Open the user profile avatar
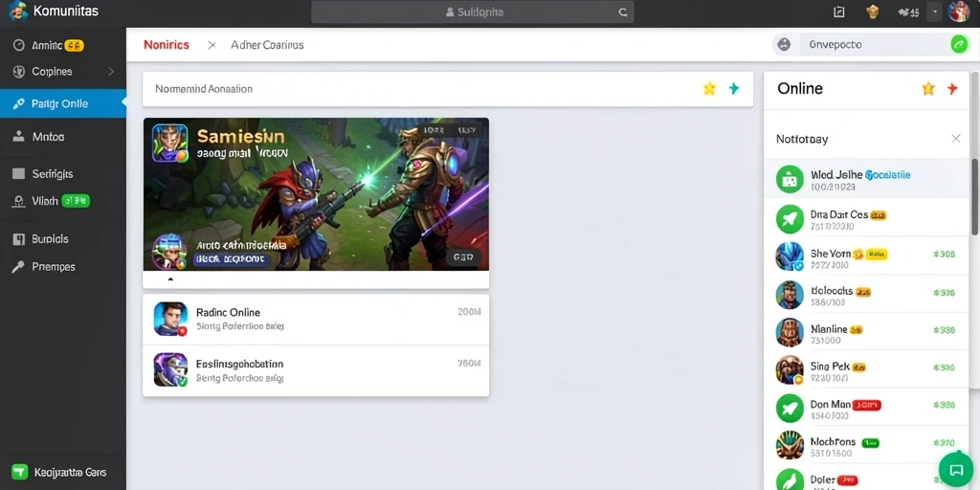Viewport: 980px width, 490px height. [x=959, y=11]
